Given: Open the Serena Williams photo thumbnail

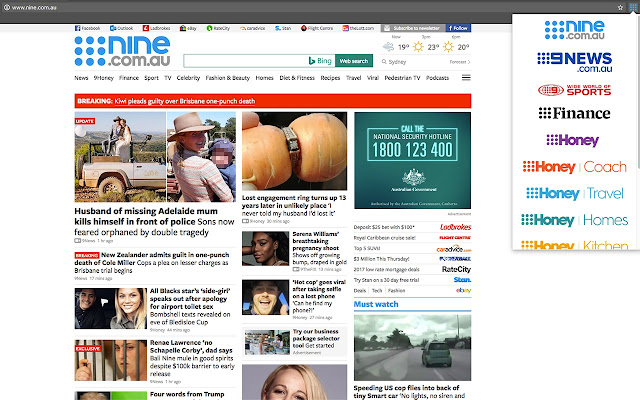Looking at the screenshot, I should pyautogui.click(x=265, y=249).
